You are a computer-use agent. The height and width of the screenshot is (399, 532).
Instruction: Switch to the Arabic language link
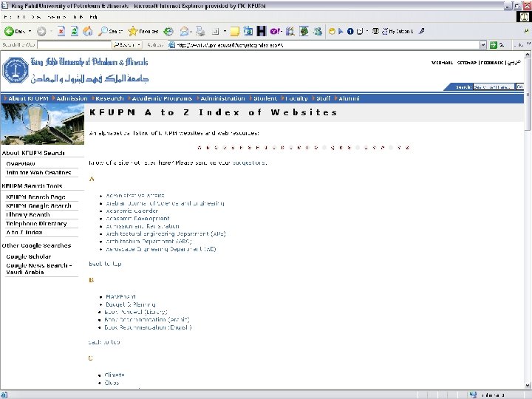514,62
